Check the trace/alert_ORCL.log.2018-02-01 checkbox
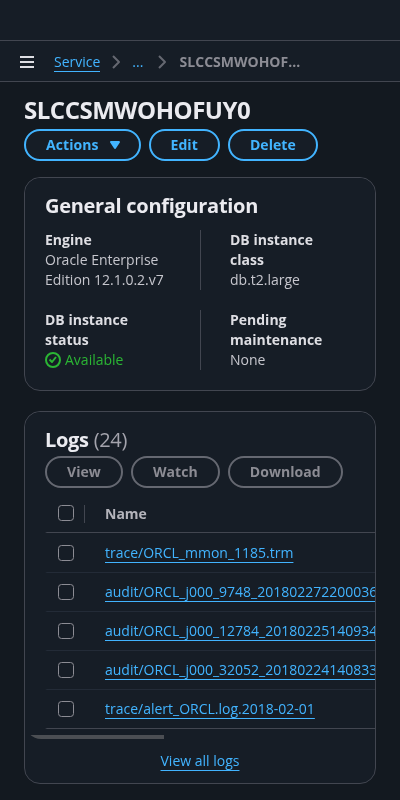 pos(66,709)
